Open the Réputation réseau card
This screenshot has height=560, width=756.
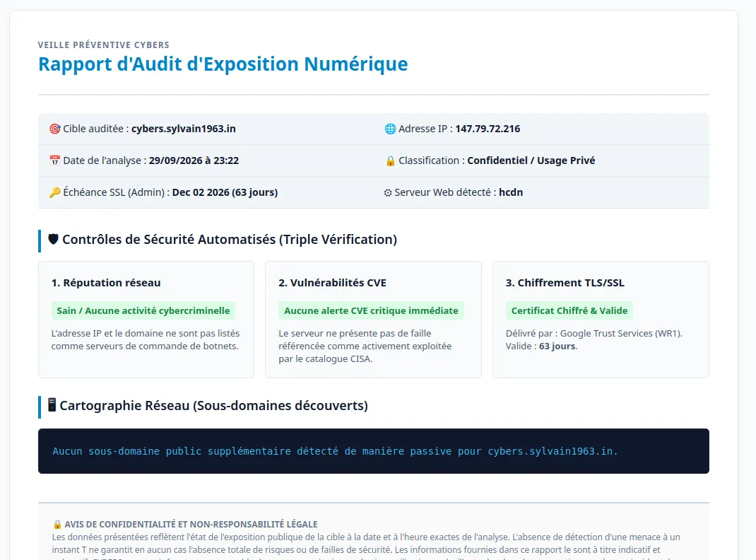(x=146, y=320)
